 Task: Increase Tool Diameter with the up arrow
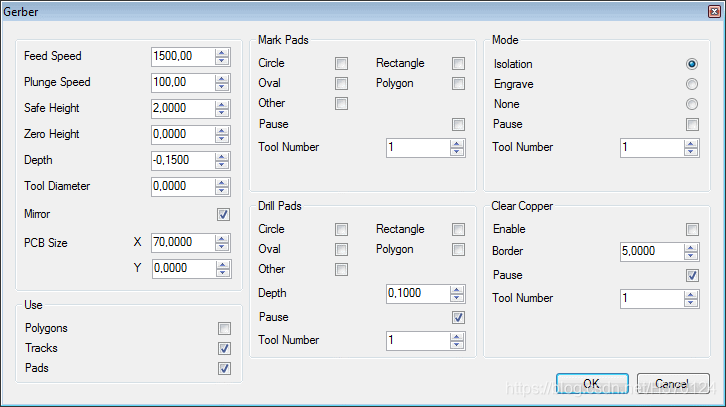222,182
